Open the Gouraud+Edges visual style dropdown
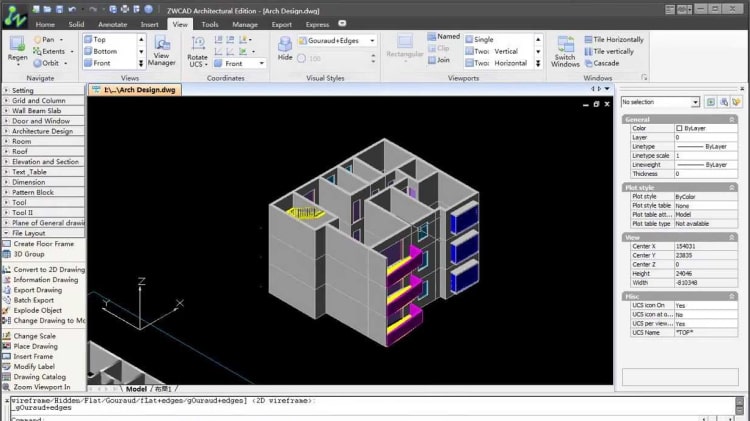750x421 pixels. point(336,41)
